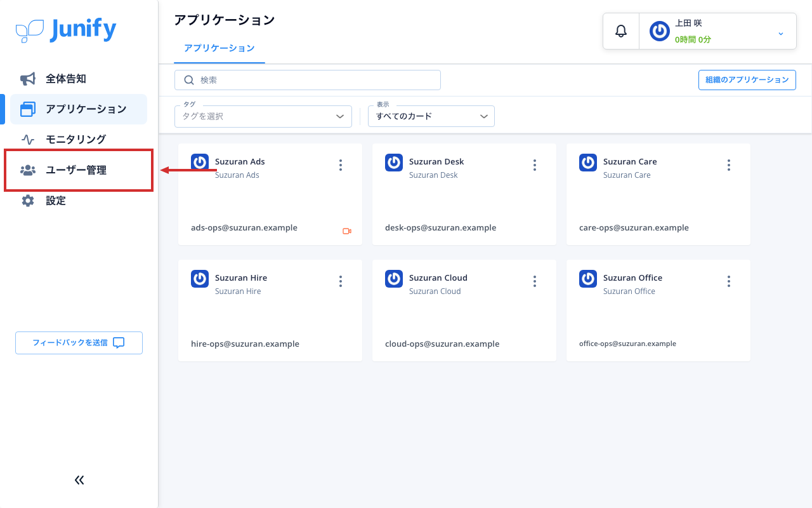
Task: Open 設定 in the sidebar
Action: (x=79, y=201)
